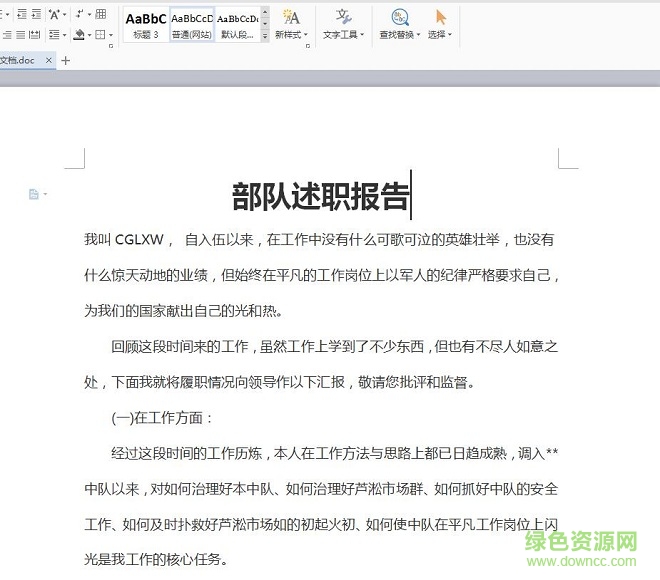This screenshot has height=580, width=660.
Task: Click the align right icon
Action: [x=7, y=35]
